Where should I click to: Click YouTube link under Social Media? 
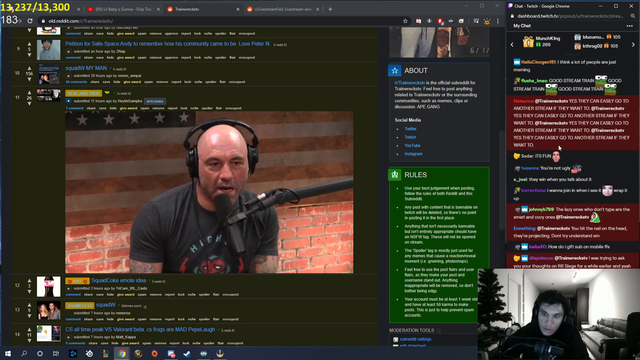pos(412,145)
